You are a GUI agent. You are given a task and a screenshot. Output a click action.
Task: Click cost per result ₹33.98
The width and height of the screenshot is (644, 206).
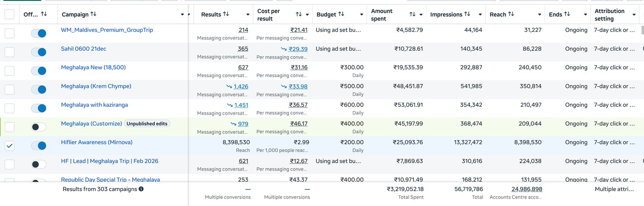(x=299, y=86)
